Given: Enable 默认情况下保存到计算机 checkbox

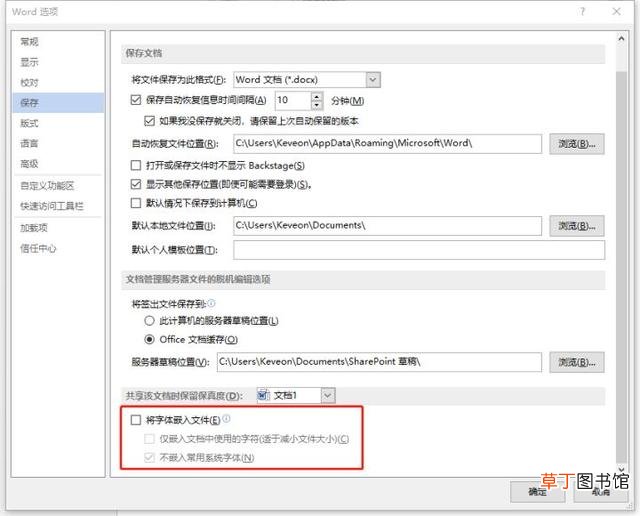Looking at the screenshot, I should coord(136,203).
